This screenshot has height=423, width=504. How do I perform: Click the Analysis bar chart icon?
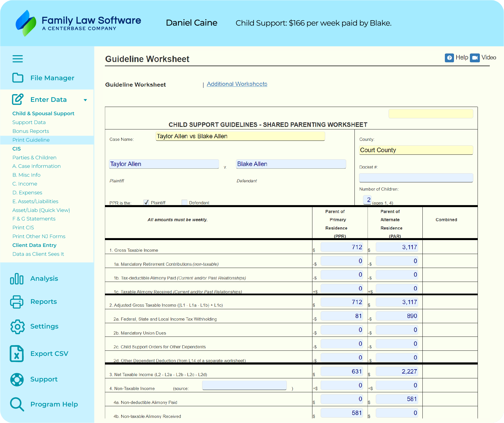[x=17, y=279]
